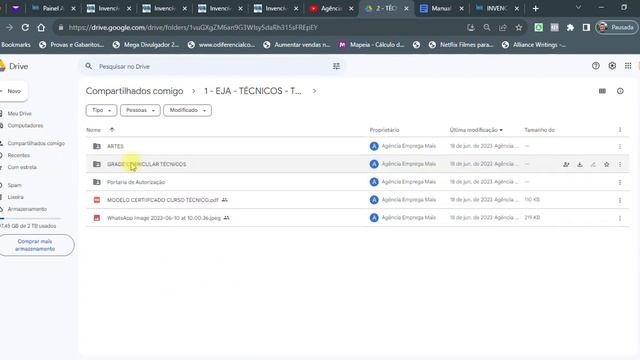Click the 1 - EJA - TÉCNICOS breadcrumb
The width and height of the screenshot is (640, 360).
click(253, 91)
